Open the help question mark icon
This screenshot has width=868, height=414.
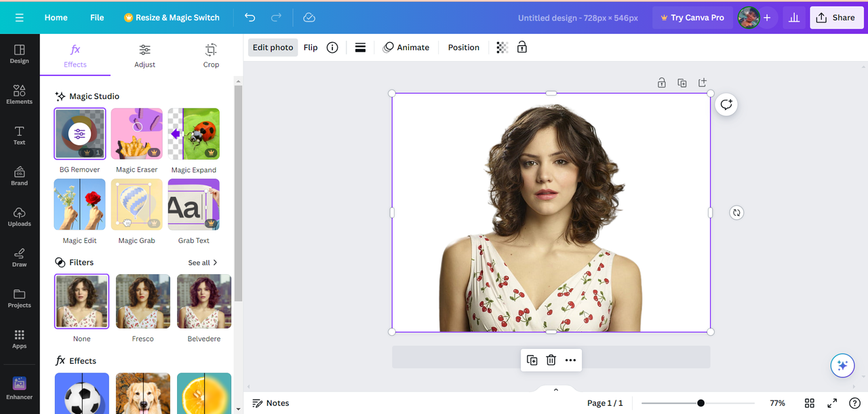[x=854, y=403]
